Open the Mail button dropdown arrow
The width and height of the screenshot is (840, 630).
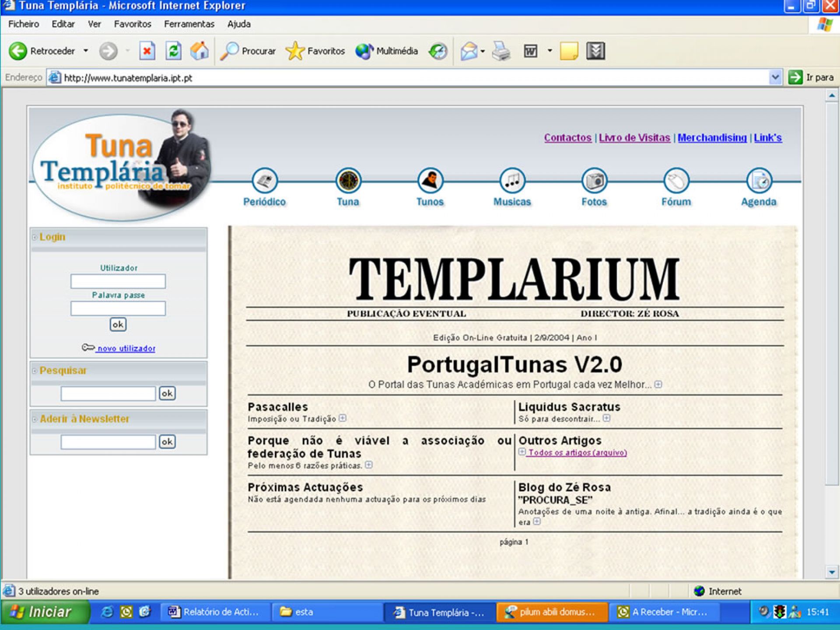tap(483, 51)
